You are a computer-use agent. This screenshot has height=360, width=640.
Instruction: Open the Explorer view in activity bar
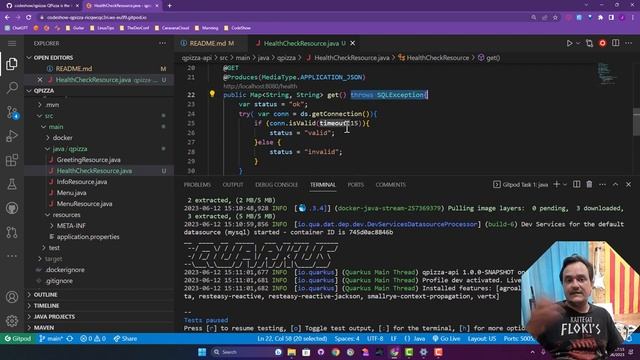click(12, 64)
